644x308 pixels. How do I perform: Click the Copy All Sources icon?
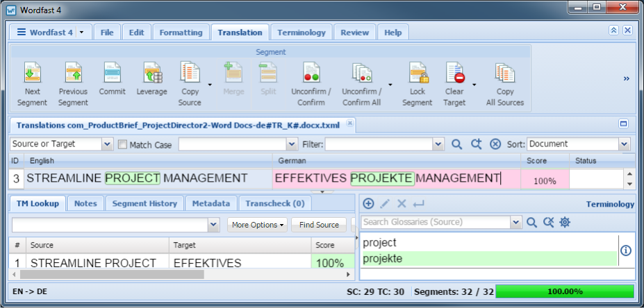tap(505, 73)
